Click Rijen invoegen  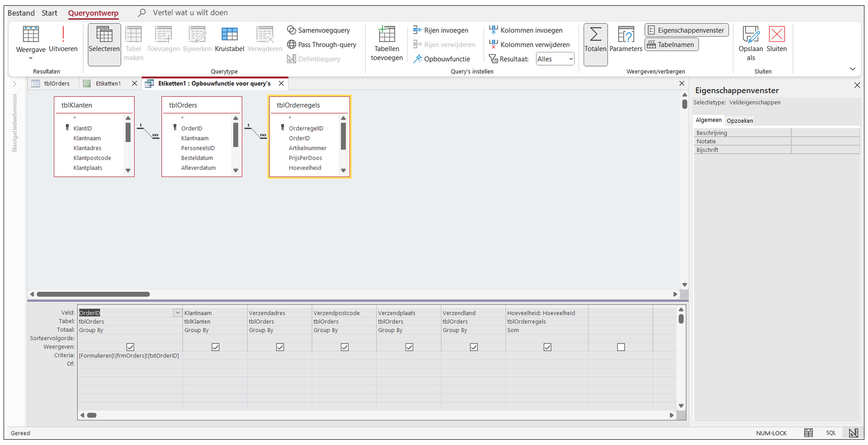pyautogui.click(x=441, y=30)
